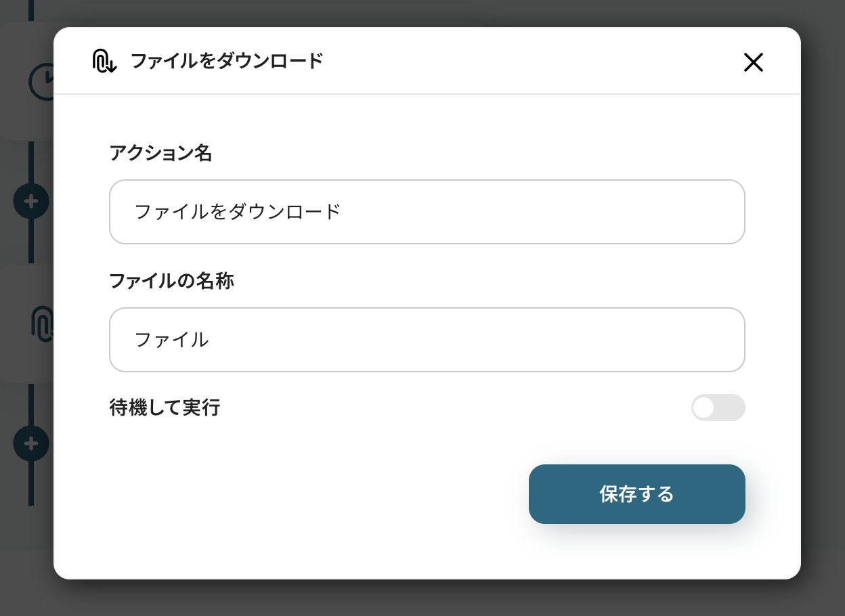Click the upper plus add-step button
The image size is (845, 616).
pyautogui.click(x=31, y=201)
